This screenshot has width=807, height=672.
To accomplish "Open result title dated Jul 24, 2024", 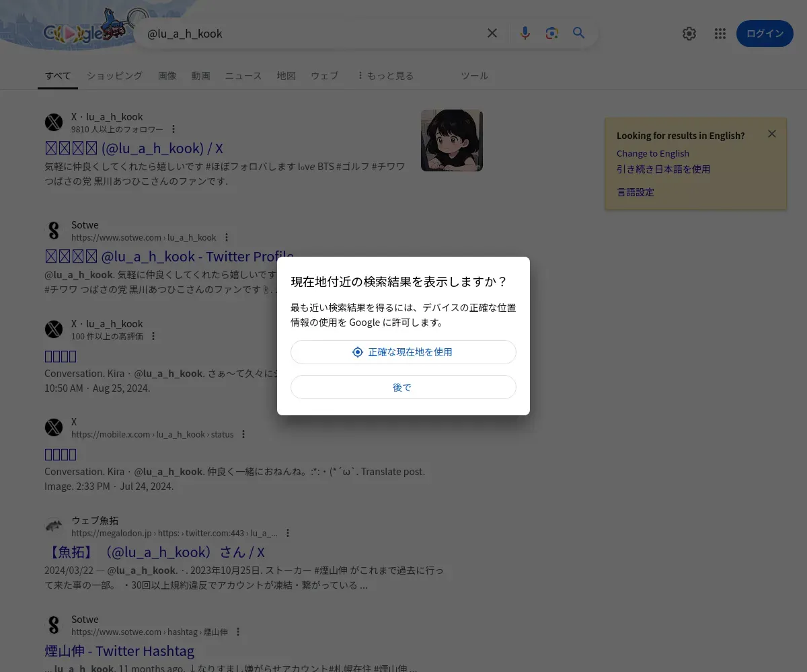I will [61, 454].
